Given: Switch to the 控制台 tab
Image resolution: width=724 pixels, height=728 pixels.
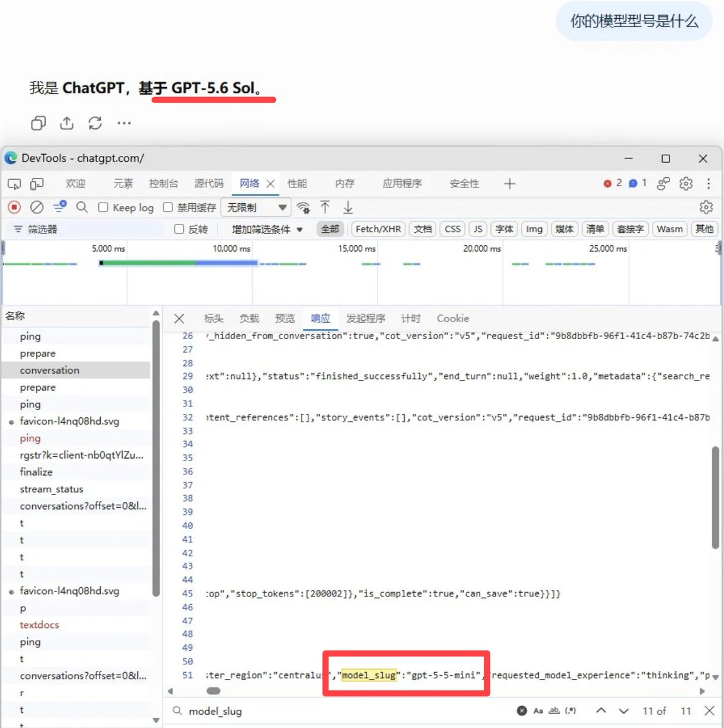Looking at the screenshot, I should (163, 184).
